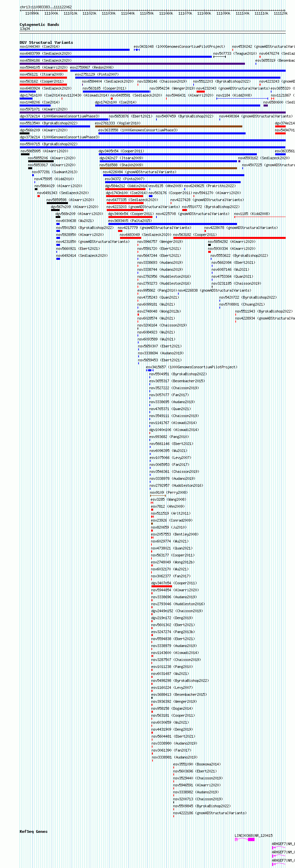Screen dimensions: 295x868
Task: Click dgv372e214 (1000GenomesConsortiumPhase3) label
Action: (x=60, y=116)
